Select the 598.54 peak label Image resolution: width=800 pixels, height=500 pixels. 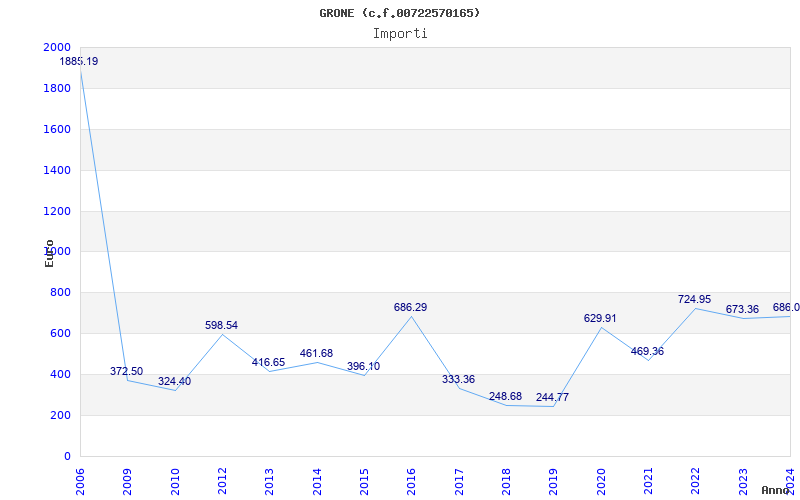point(221,326)
